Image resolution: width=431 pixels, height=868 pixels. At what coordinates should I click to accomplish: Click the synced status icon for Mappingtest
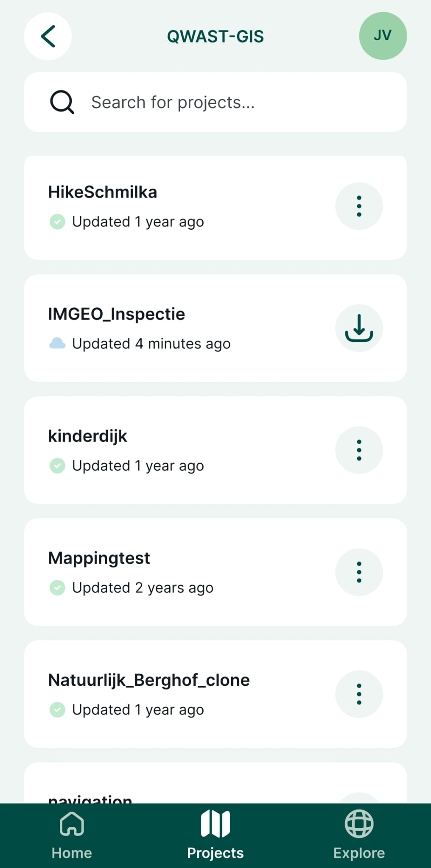click(x=57, y=587)
